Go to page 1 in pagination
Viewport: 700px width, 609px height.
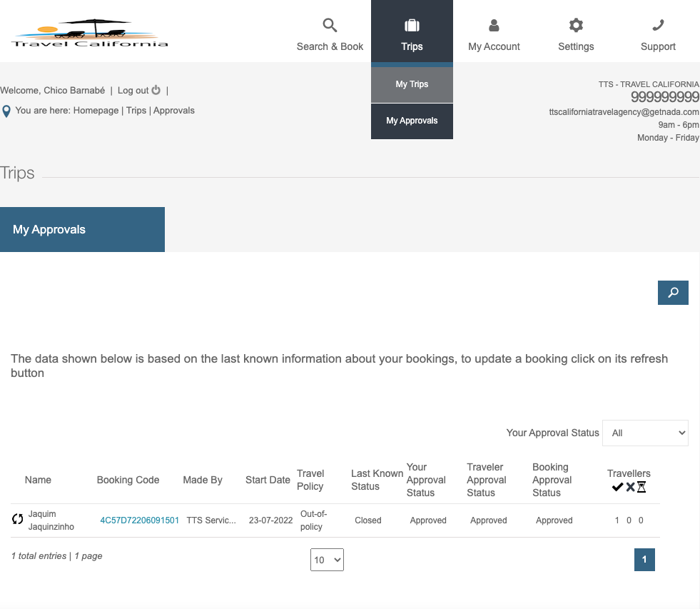tap(644, 560)
